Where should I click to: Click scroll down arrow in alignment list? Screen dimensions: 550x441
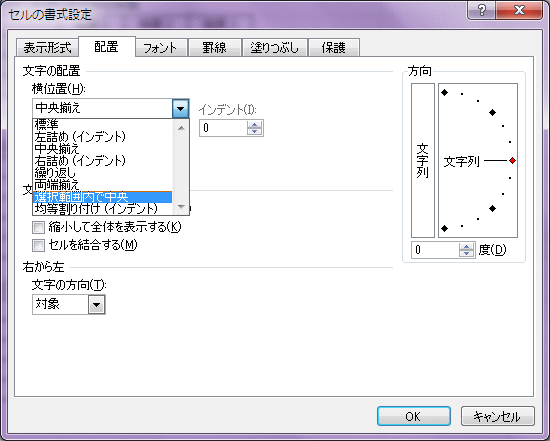(181, 207)
